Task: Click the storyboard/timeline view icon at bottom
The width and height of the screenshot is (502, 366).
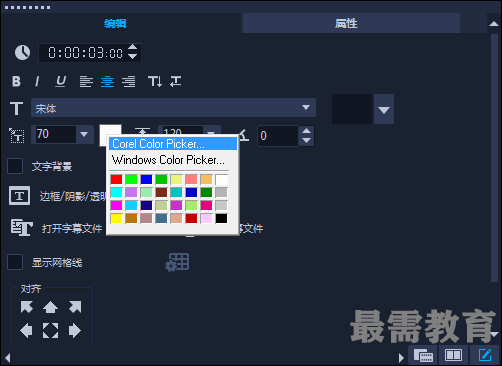Action: [x=423, y=355]
